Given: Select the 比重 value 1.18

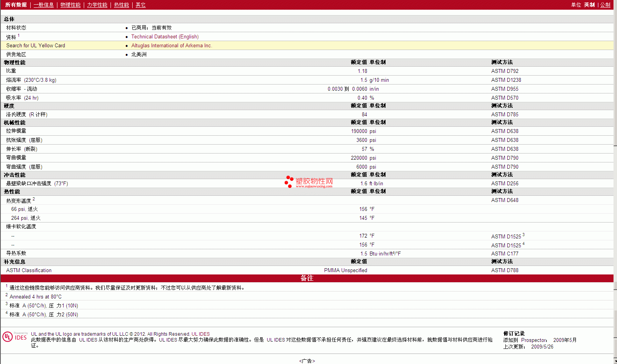Looking at the screenshot, I should coord(362,71).
